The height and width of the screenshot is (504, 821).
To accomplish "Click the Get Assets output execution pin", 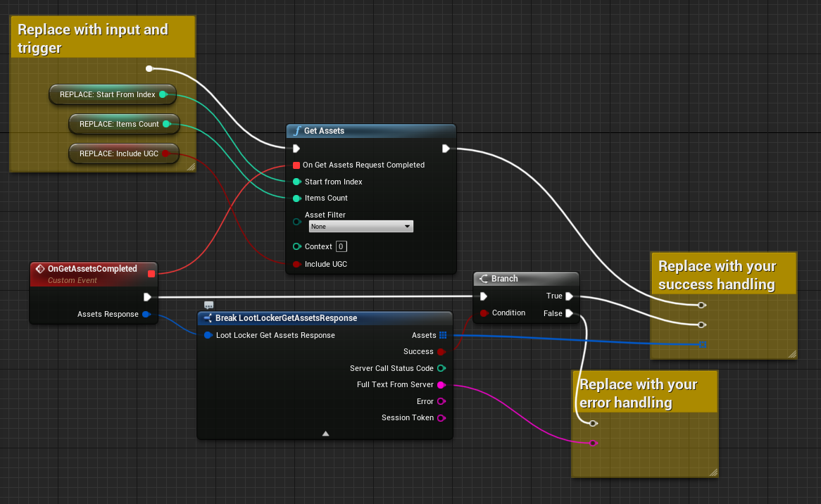I will point(446,149).
